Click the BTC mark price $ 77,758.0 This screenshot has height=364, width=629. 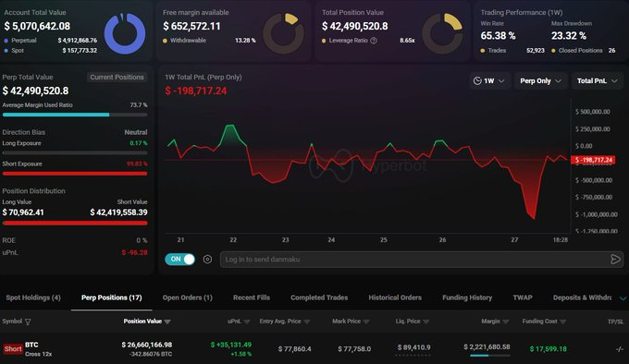354,349
